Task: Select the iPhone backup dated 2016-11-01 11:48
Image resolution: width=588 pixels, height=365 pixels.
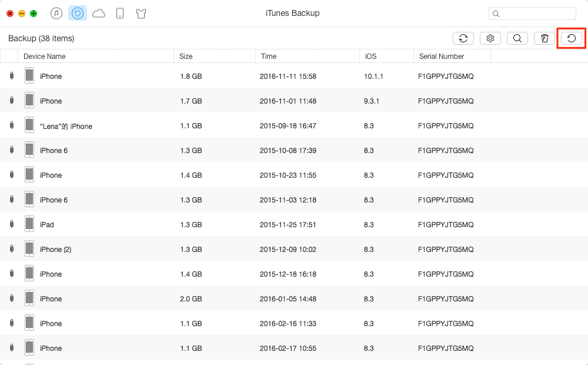Action: point(294,100)
